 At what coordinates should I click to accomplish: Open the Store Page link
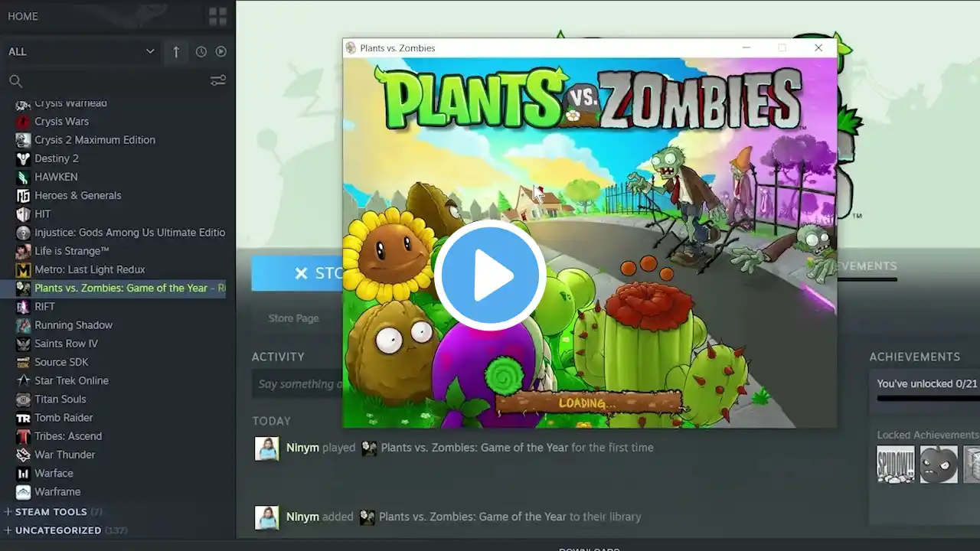pyautogui.click(x=294, y=318)
